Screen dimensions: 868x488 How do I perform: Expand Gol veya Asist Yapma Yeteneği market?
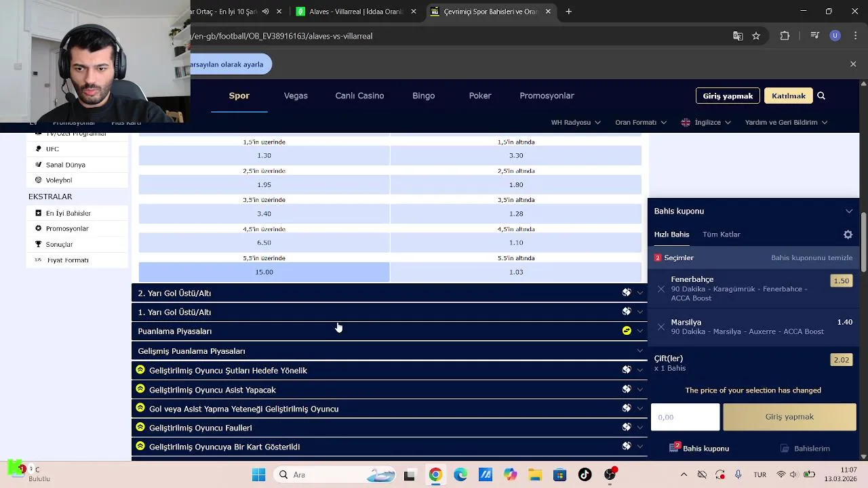tap(389, 409)
